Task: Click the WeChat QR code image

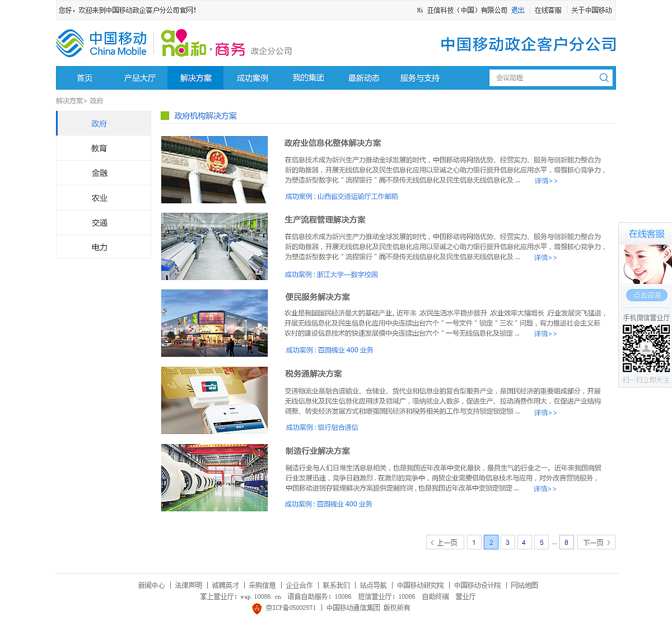Action: (646, 348)
